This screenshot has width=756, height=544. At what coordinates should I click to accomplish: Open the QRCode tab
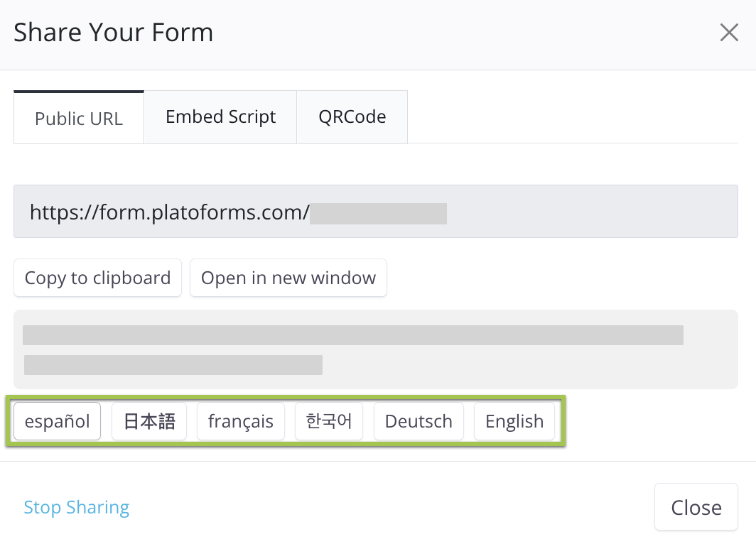[x=352, y=116]
